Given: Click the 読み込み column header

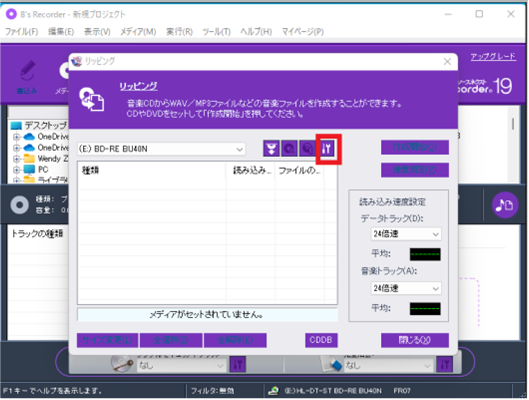Looking at the screenshot, I should [x=251, y=170].
